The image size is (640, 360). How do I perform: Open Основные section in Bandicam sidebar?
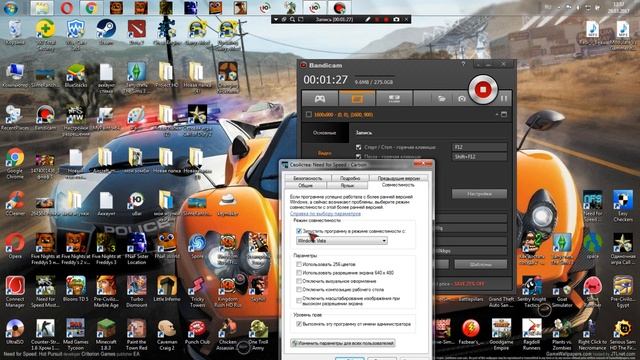(324, 133)
